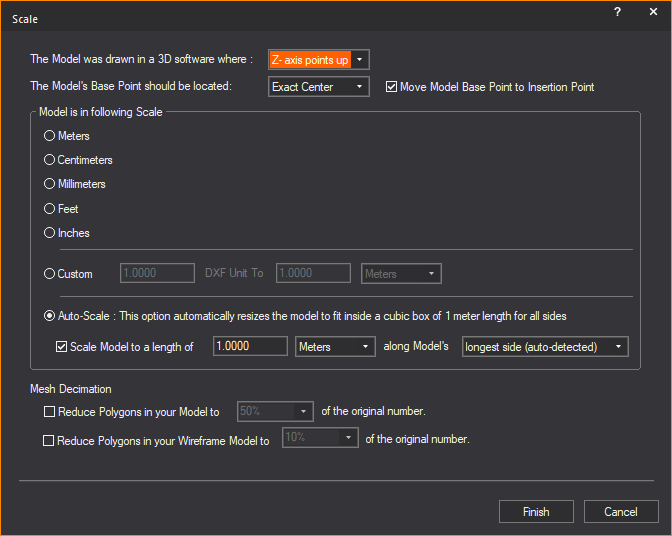672x536 pixels.
Task: Click the Cancel button
Action: pos(620,512)
